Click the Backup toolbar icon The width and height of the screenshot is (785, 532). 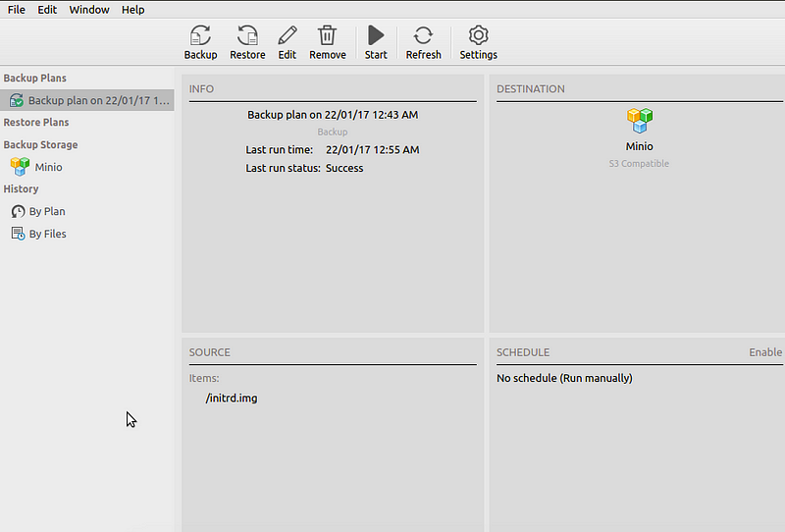pos(200,36)
